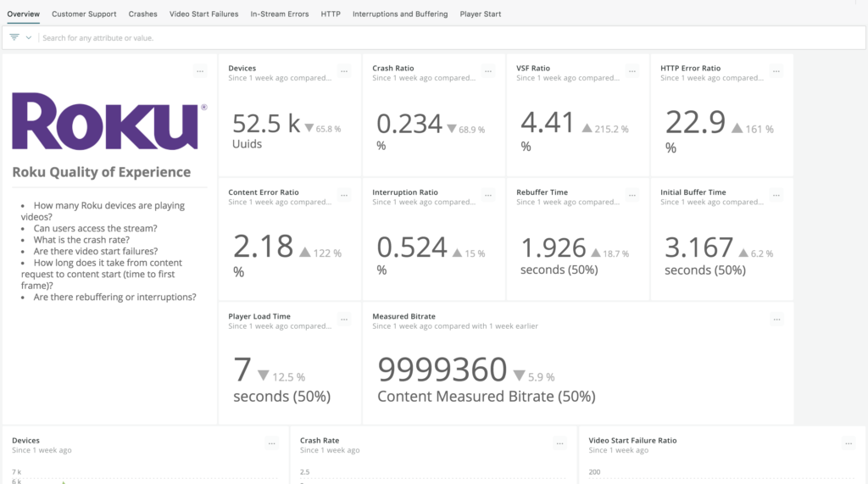Open Player Load Time widget ellipsis menu
Viewport: 868px width, 484px height.
coord(344,319)
